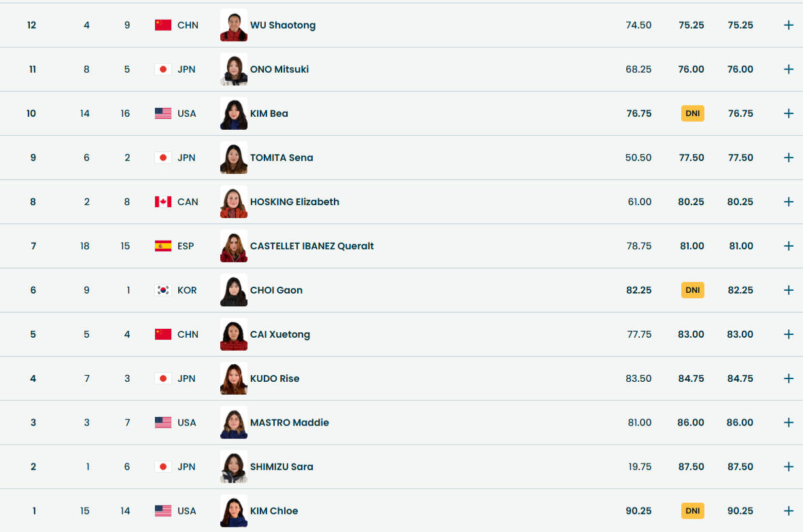Click the DNI badge for KIM Chloe
Image resolution: width=803 pixels, height=532 pixels.
point(692,511)
